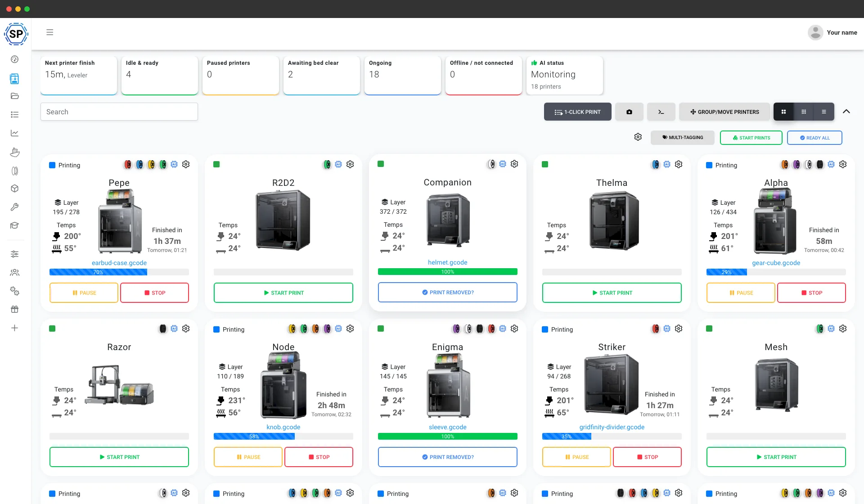Image resolution: width=864 pixels, height=504 pixels.
Task: Toggle AI monitoring icon on Striker card
Action: coord(667,329)
